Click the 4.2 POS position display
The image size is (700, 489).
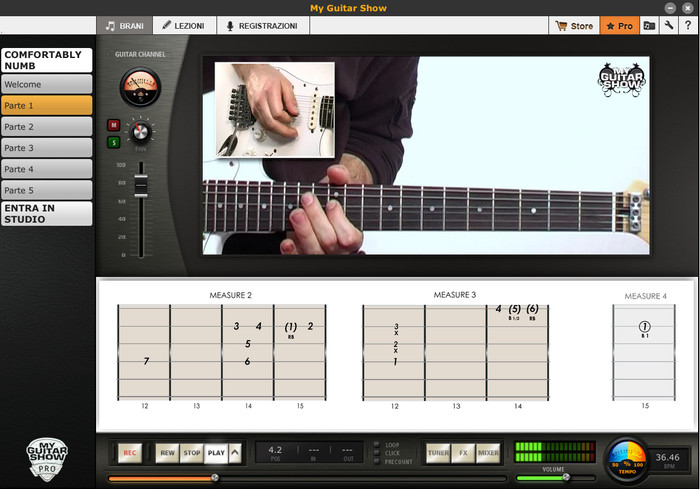click(x=275, y=452)
